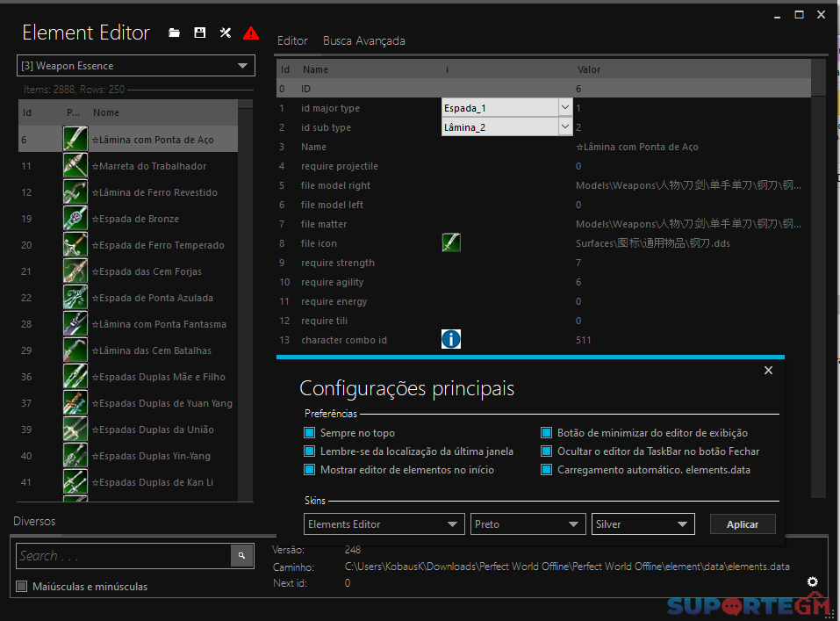Click the red warning triangle icon
The image size is (840, 621).
251,33
